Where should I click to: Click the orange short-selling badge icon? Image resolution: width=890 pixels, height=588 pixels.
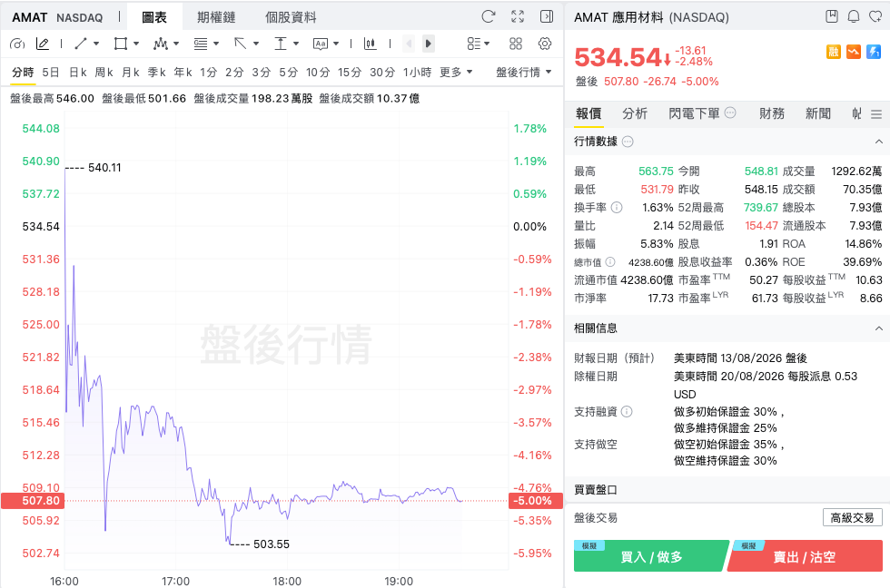point(854,52)
